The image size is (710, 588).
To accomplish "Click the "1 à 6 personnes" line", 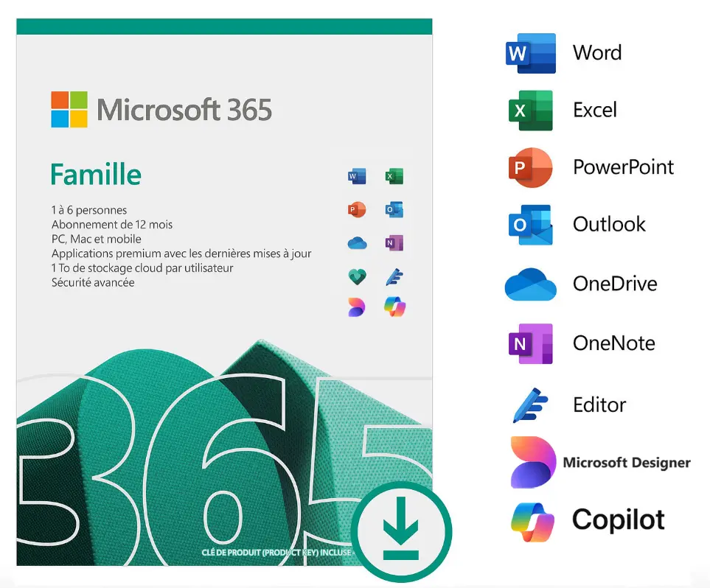I will pos(89,210).
